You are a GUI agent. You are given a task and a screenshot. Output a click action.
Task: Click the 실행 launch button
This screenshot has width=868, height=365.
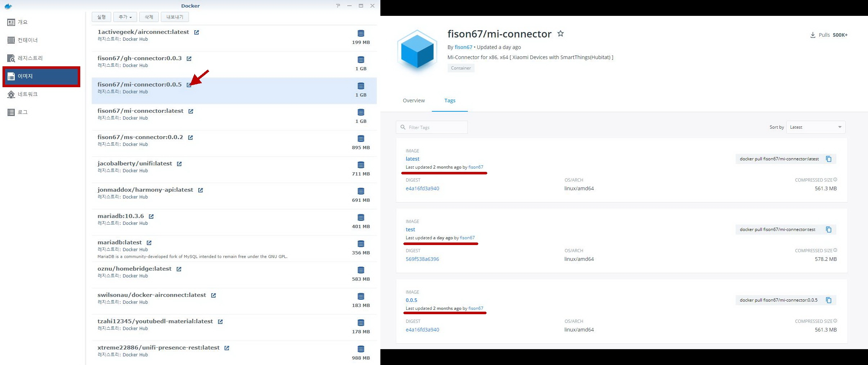[101, 17]
